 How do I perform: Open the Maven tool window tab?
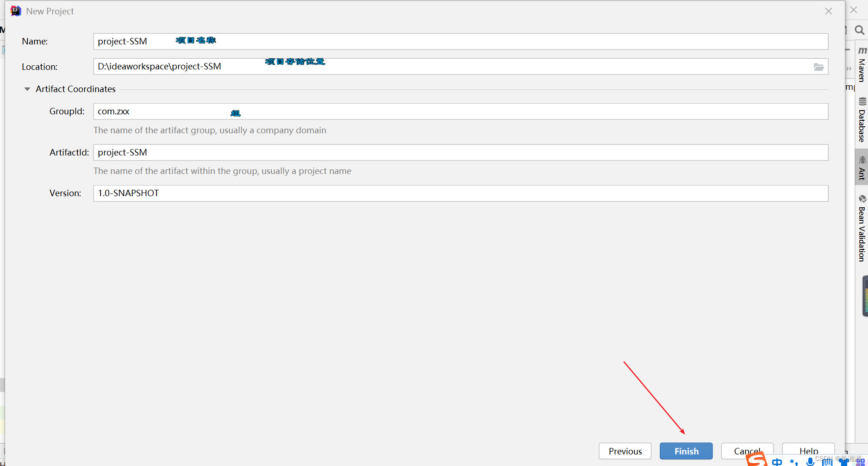[862, 64]
